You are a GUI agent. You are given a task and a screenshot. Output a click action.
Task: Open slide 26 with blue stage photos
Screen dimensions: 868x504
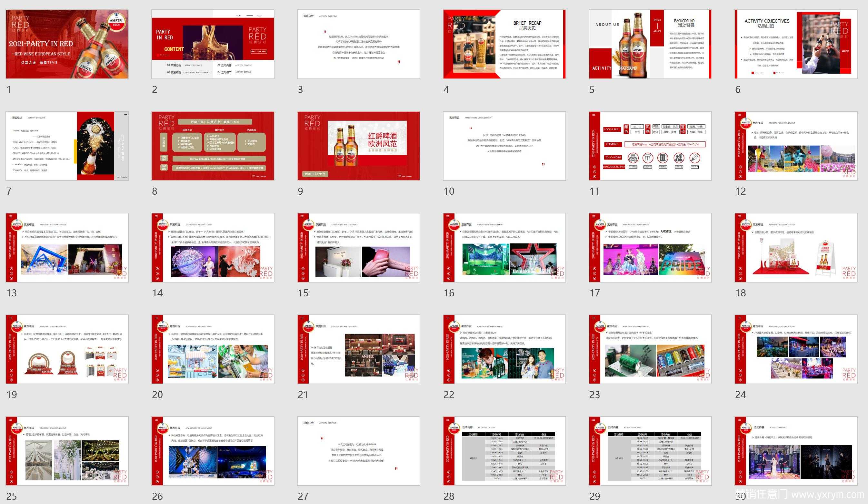click(213, 451)
